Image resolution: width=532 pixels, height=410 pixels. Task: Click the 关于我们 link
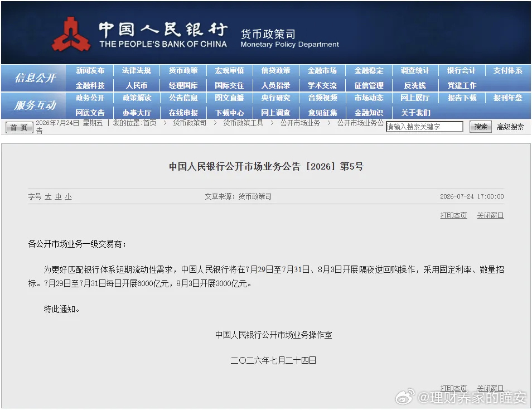pos(415,113)
